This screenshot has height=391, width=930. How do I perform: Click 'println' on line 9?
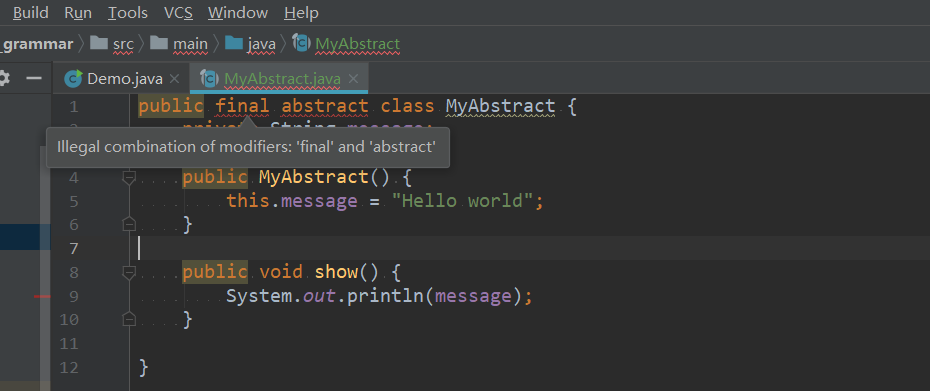click(x=386, y=295)
